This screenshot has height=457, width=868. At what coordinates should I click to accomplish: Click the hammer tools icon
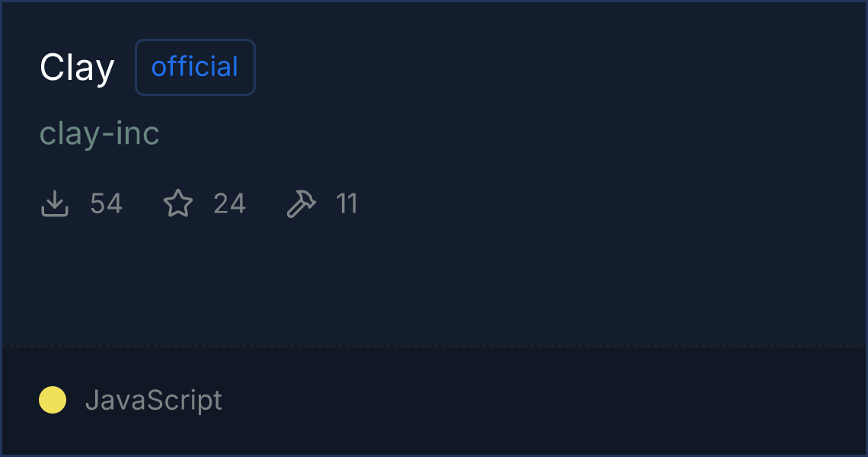301,204
